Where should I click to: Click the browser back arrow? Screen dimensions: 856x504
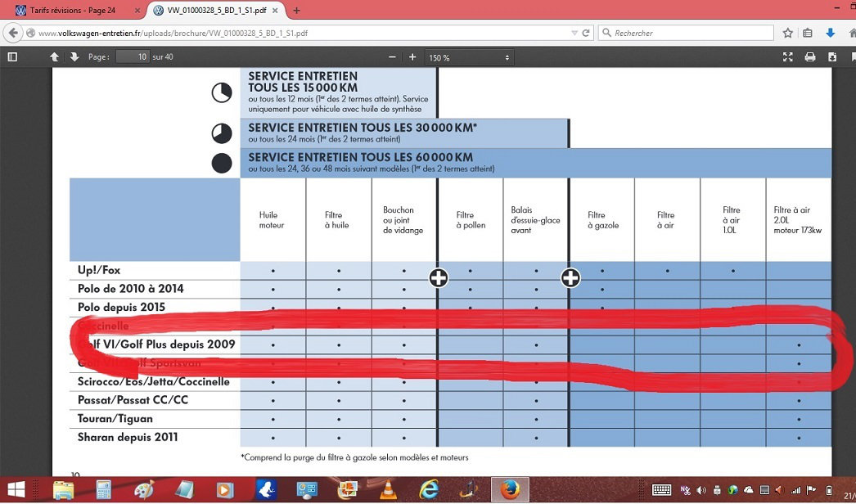pyautogui.click(x=13, y=33)
